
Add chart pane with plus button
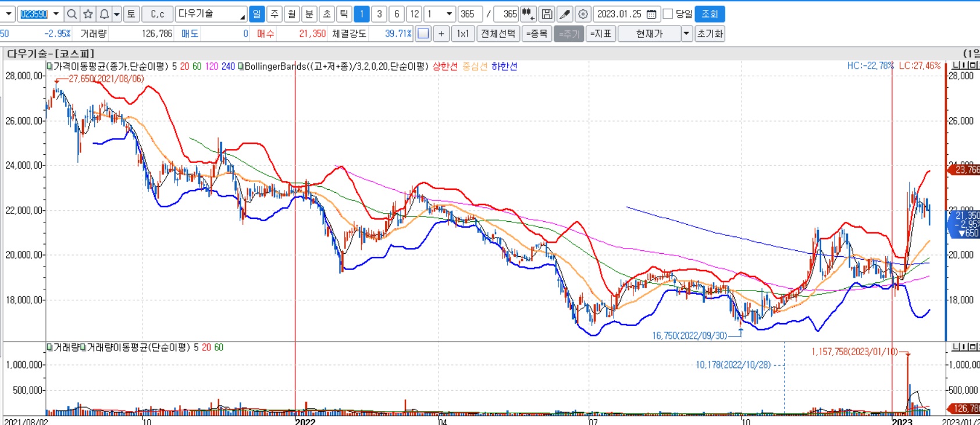coord(441,34)
